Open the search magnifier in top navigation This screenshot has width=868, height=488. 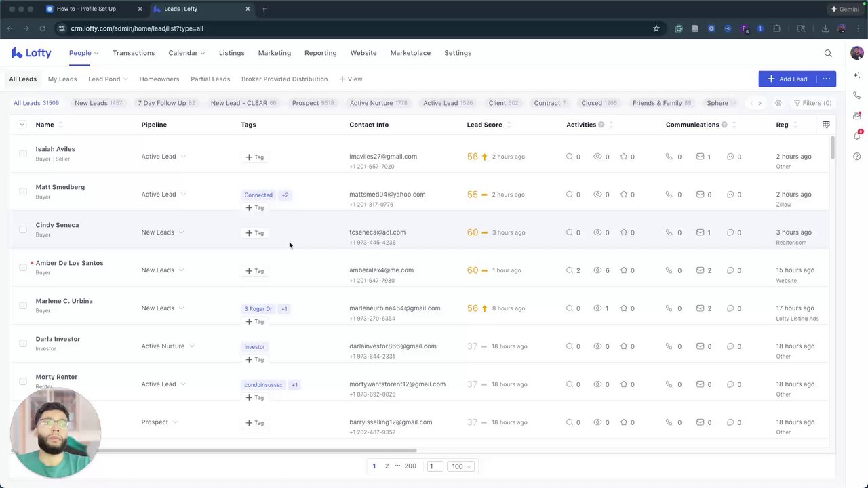point(828,53)
